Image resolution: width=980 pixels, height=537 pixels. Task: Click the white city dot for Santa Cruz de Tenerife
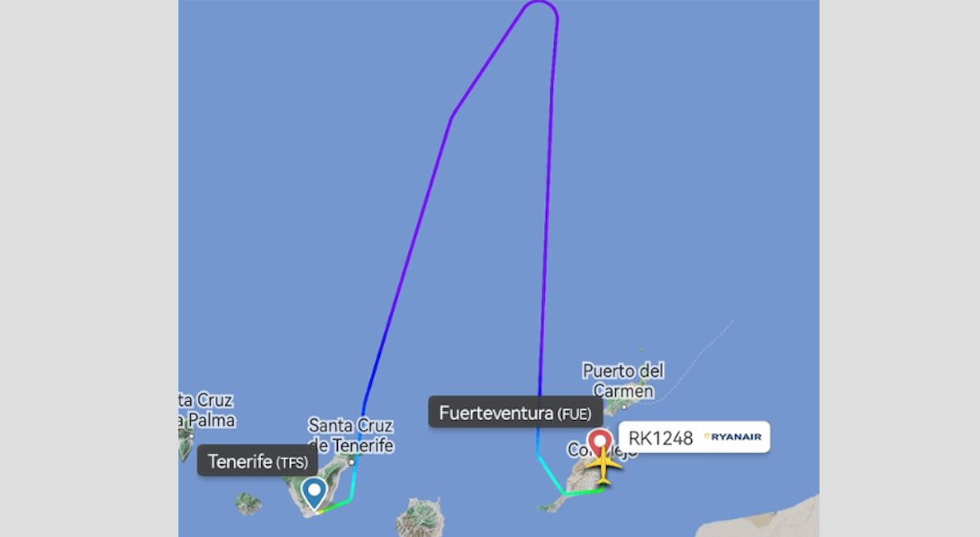[351, 462]
